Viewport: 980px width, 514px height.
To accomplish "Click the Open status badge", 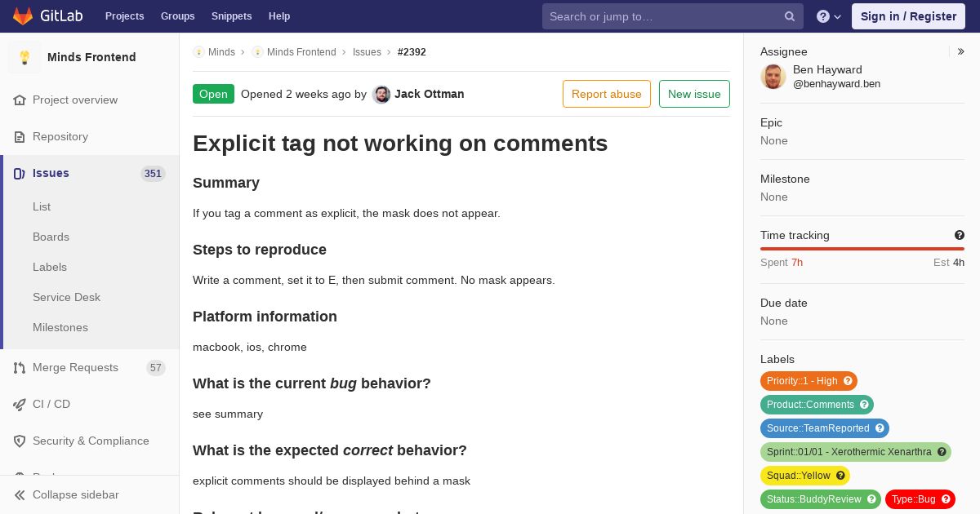I will (x=213, y=94).
